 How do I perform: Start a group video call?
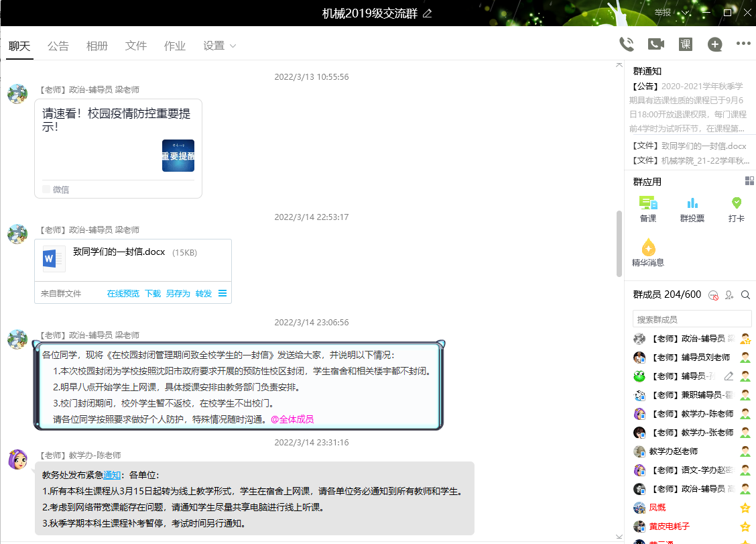tap(655, 44)
